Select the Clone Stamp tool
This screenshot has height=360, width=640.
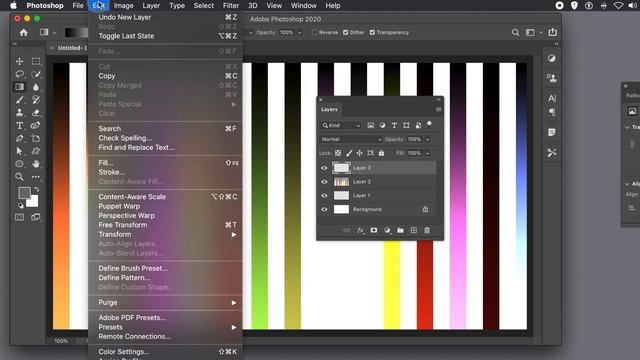point(19,113)
